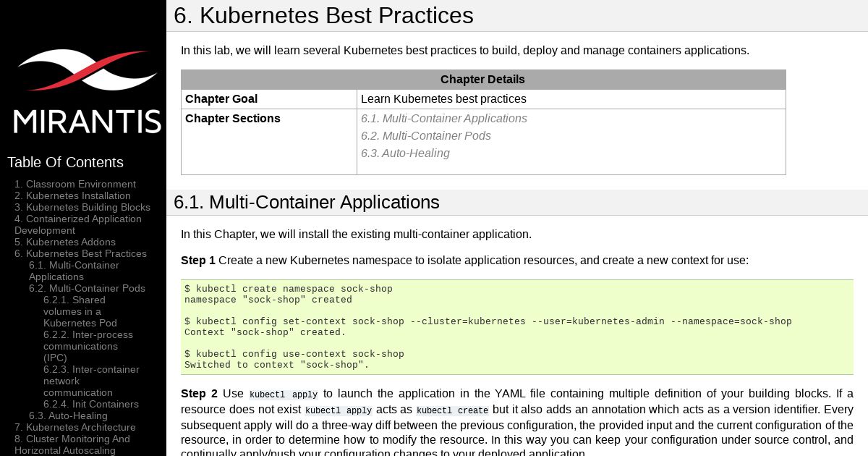Click the Mirantis logo
Image resolution: width=868 pixels, height=456 pixels.
point(87,90)
